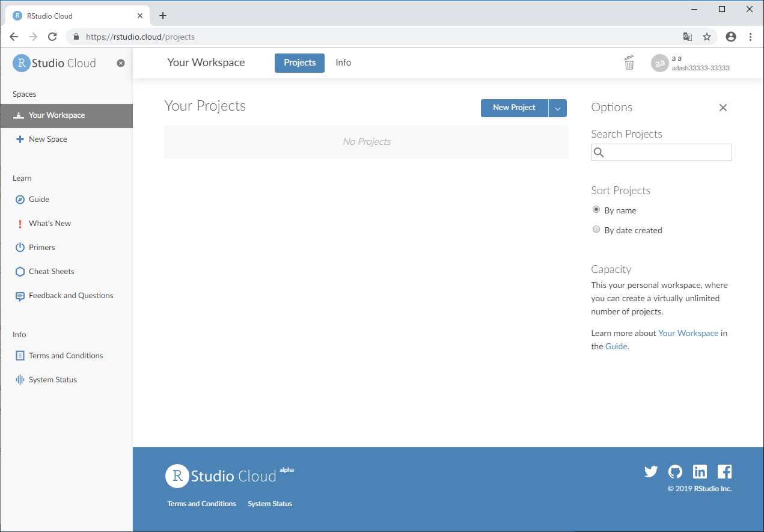Open the LinkedIn icon in footer

[700, 472]
